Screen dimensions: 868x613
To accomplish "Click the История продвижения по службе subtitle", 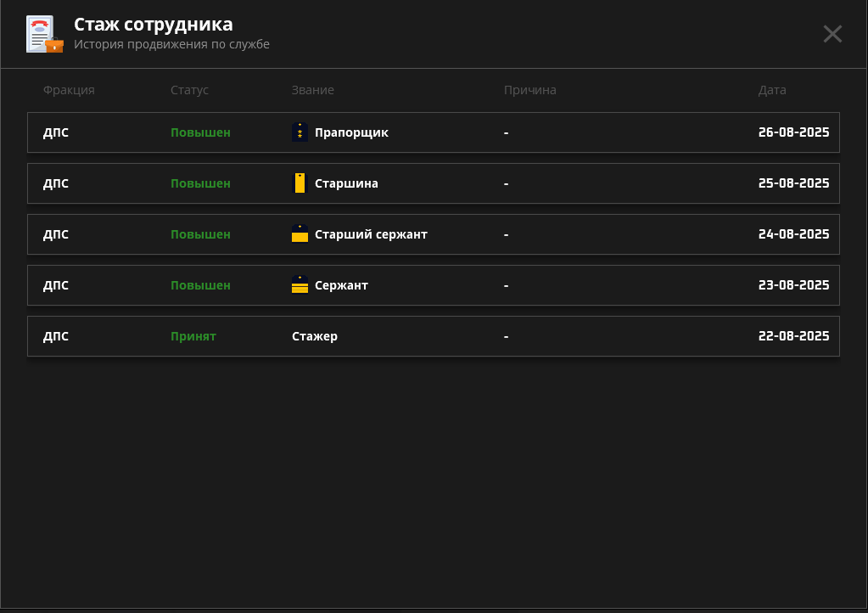I will pyautogui.click(x=171, y=44).
